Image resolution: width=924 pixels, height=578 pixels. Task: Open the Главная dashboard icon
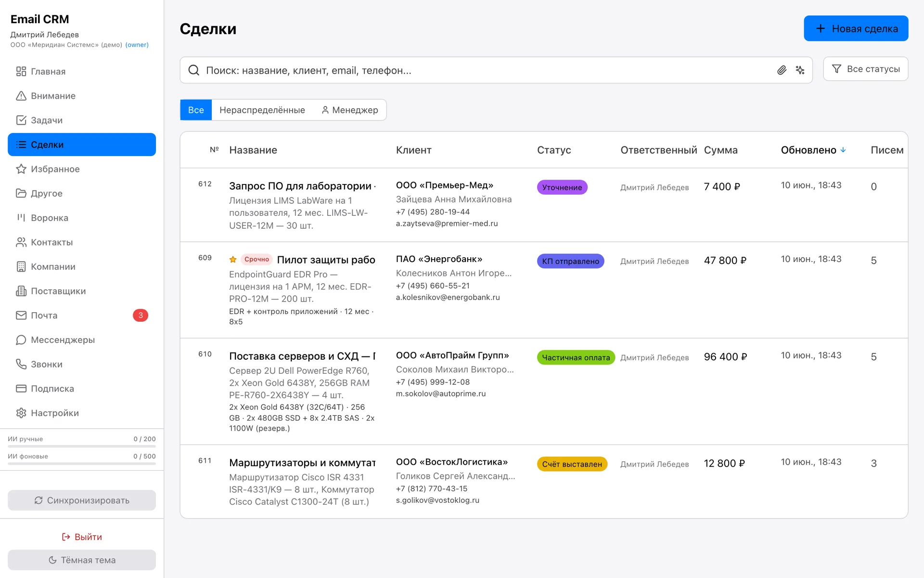point(21,71)
